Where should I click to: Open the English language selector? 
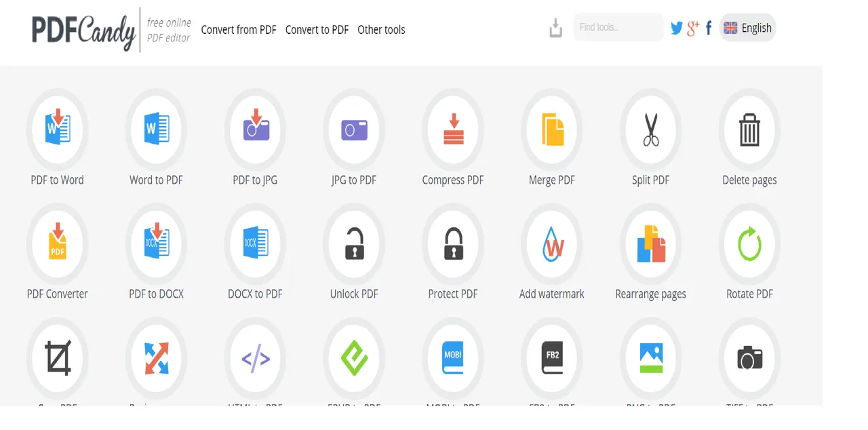click(x=747, y=28)
